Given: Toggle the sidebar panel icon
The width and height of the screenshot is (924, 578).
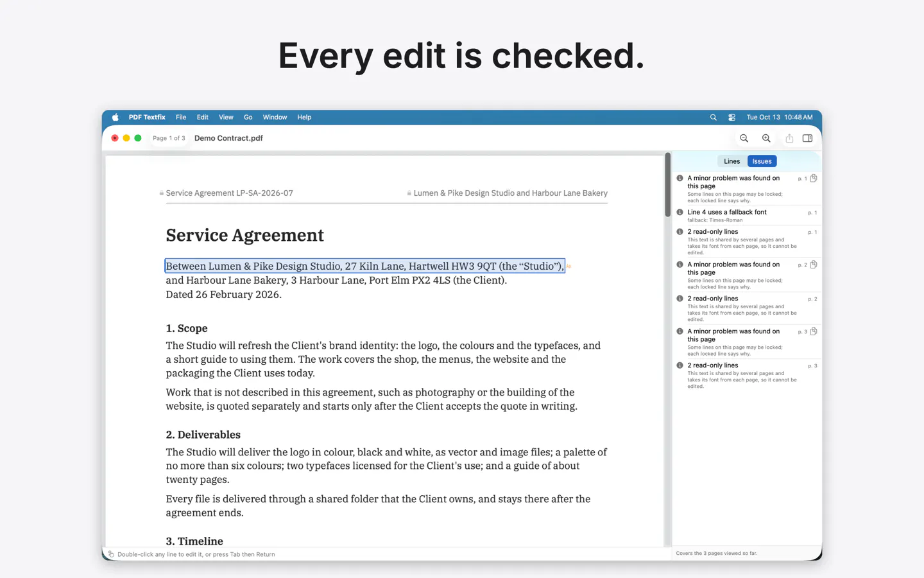Looking at the screenshot, I should pyautogui.click(x=807, y=138).
